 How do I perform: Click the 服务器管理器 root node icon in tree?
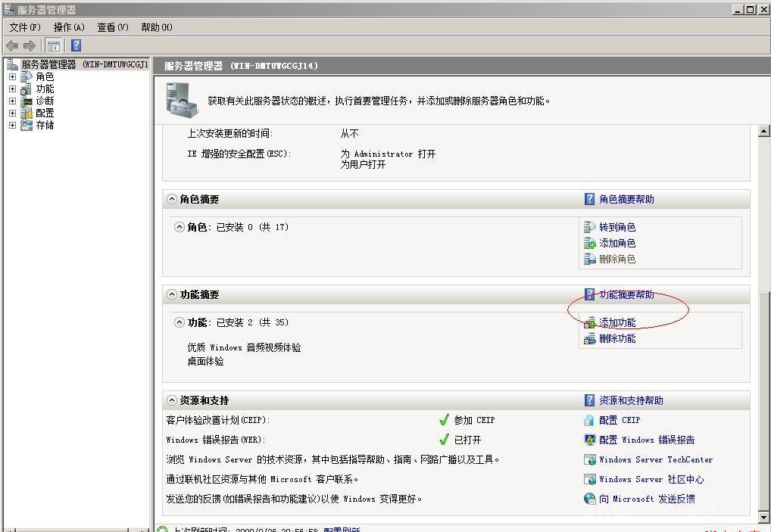coord(13,64)
